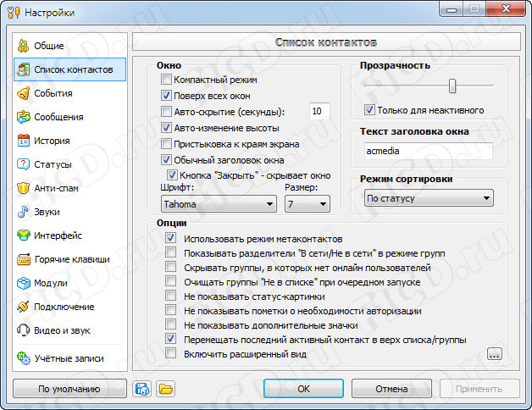This screenshot has width=532, height=410.
Task: Check Не показывать пометки о необходимости авторизации
Action: (170, 309)
